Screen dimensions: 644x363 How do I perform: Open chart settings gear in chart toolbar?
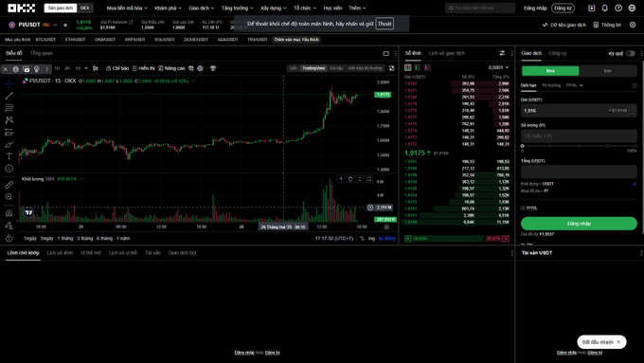pyautogui.click(x=200, y=68)
